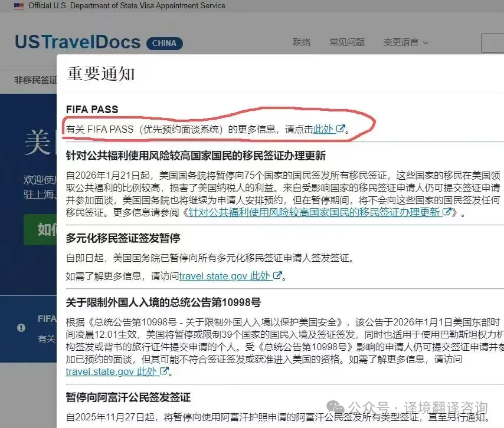504x428 pixels.
Task: Open the 联络 contact menu item
Action: tap(302, 42)
